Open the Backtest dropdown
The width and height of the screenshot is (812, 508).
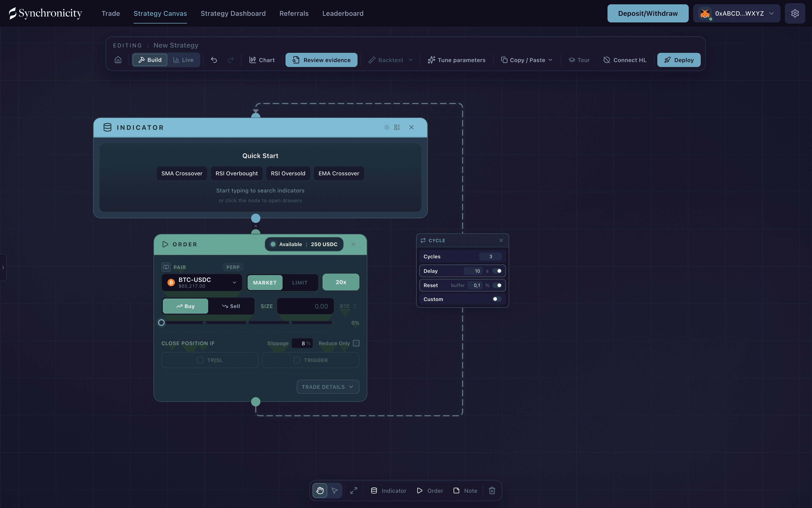coord(390,60)
